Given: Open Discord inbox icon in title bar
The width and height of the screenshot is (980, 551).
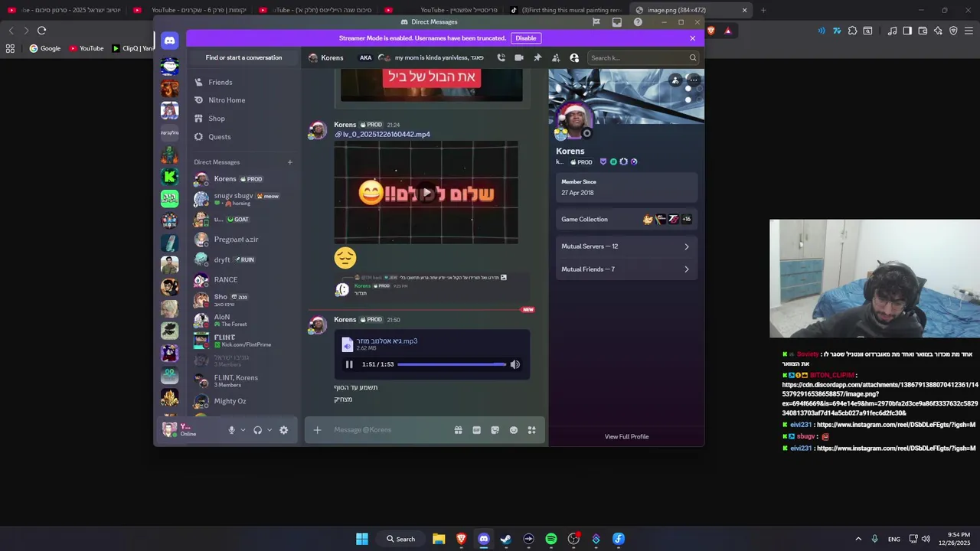Looking at the screenshot, I should 617,22.
